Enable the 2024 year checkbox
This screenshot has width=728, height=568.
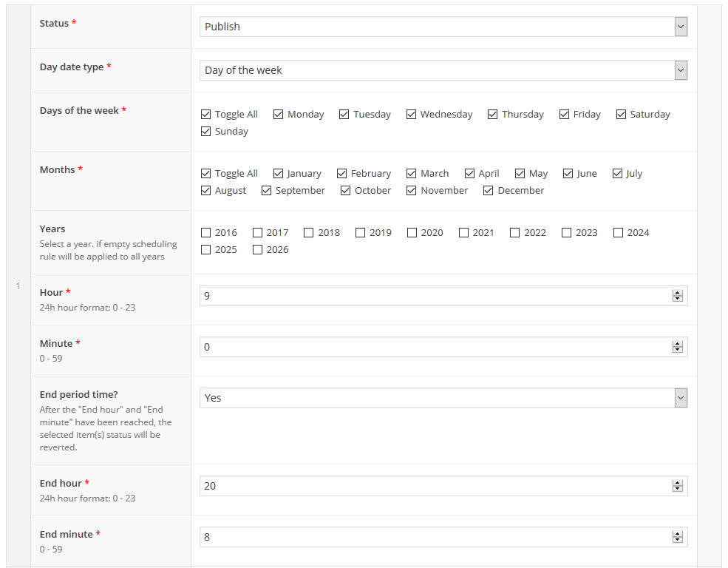(619, 233)
